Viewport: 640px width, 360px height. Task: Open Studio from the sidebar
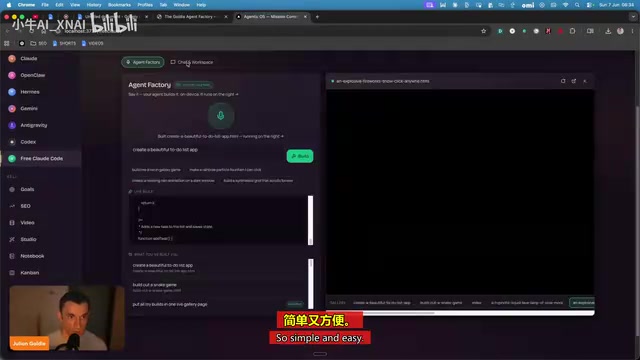(28, 240)
